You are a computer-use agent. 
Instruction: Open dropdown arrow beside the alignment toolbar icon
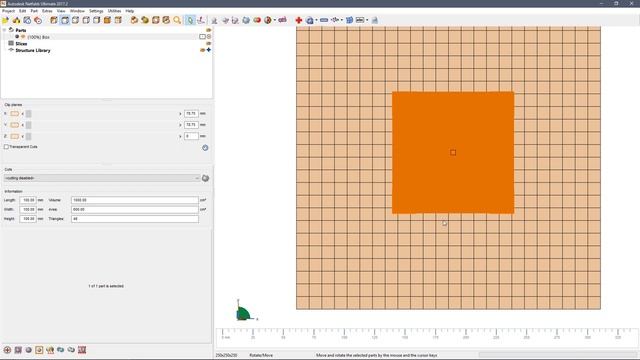[x=342, y=20]
